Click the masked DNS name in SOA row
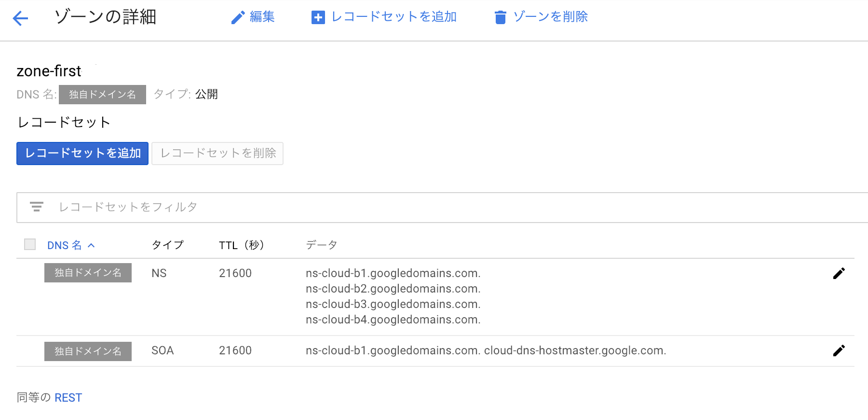 click(88, 351)
